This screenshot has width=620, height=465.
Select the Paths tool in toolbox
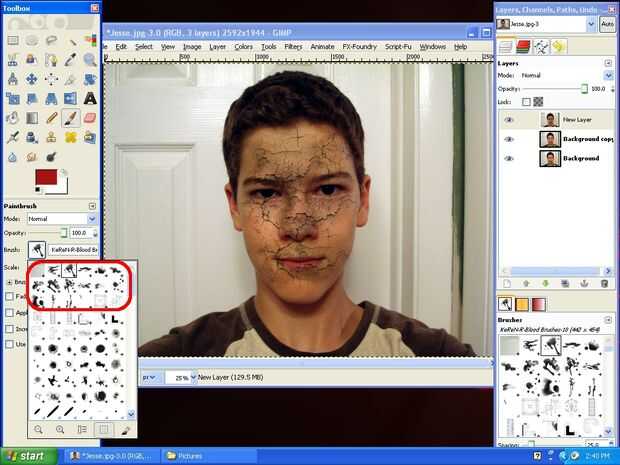pos(51,60)
